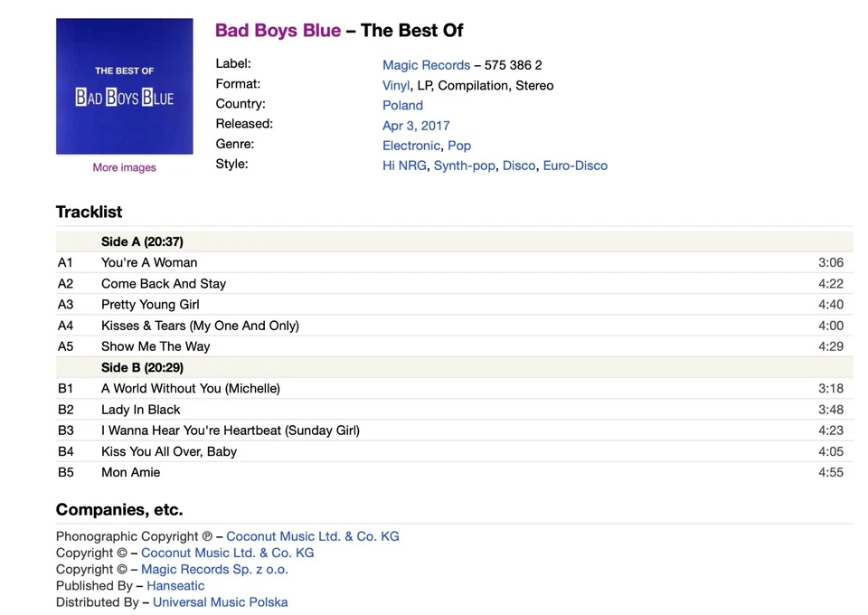Open the Magic Records label page
The height and width of the screenshot is (615, 868).
(x=426, y=64)
